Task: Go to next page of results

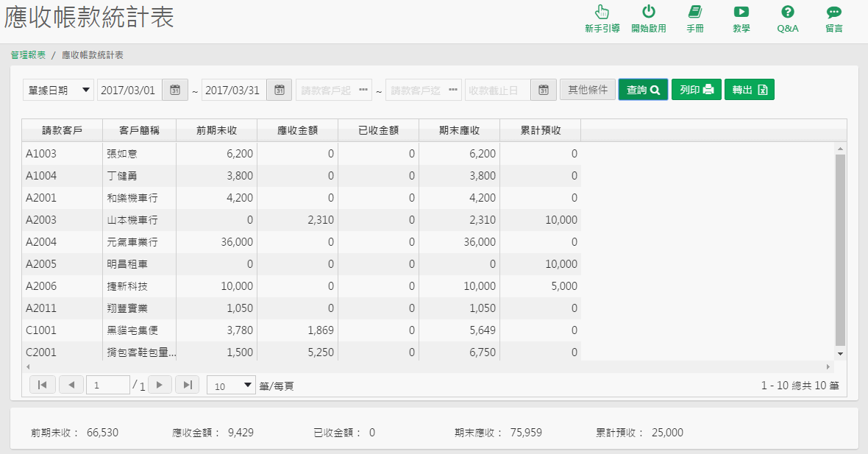Action: pyautogui.click(x=160, y=385)
